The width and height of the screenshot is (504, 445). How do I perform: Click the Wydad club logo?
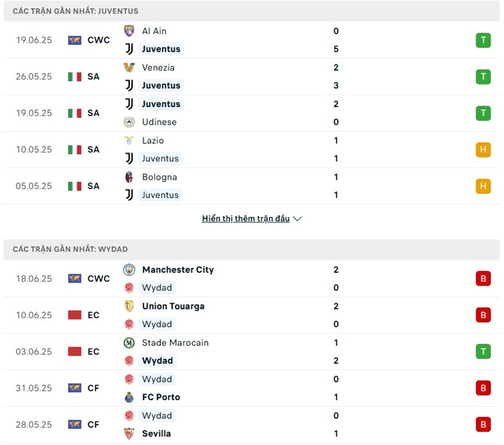point(129,287)
